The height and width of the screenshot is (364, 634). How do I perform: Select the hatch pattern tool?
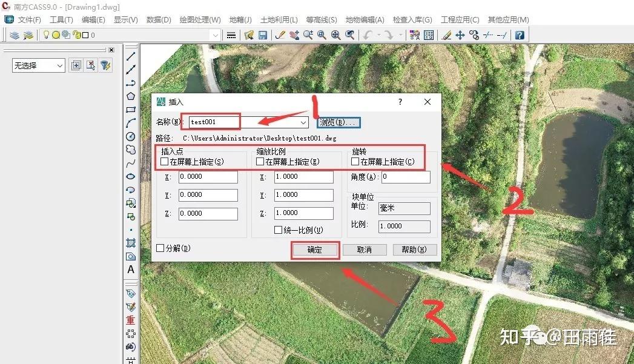click(131, 243)
